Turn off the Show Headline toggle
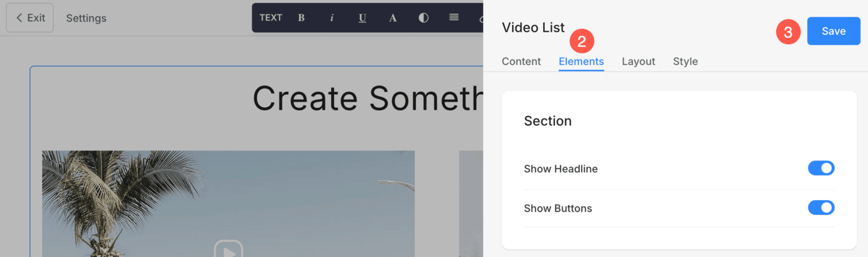This screenshot has height=257, width=868. 821,168
